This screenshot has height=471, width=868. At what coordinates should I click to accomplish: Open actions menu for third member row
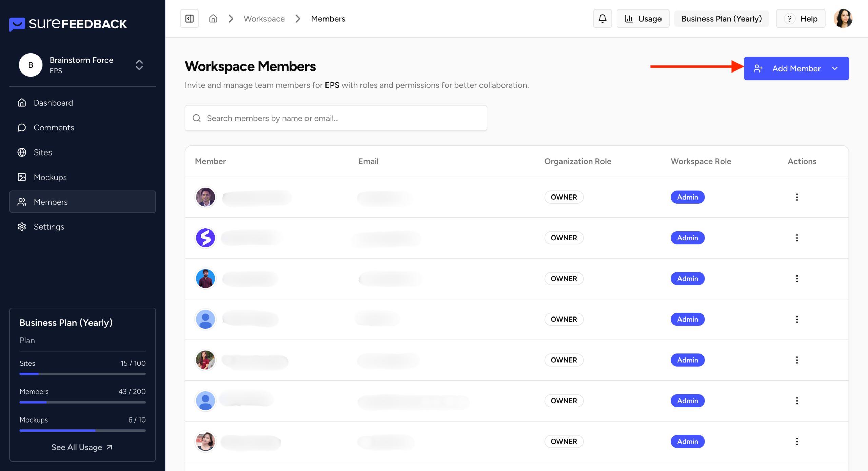[x=797, y=279]
